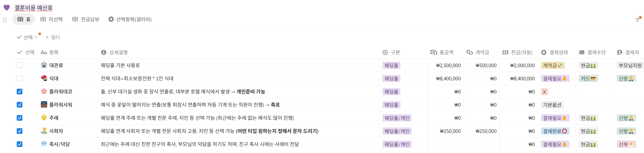
Task: Click the 사회자 person icon
Action: [x=44, y=131]
